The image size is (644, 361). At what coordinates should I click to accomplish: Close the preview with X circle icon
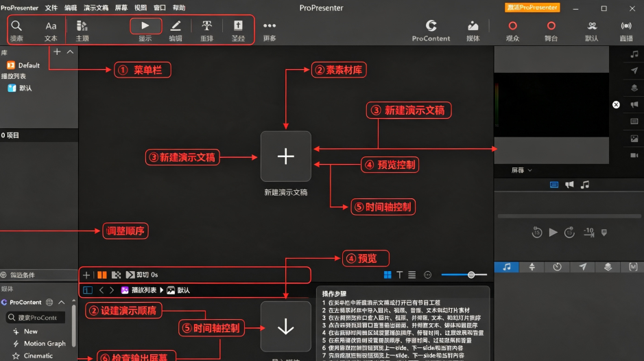[x=616, y=104]
